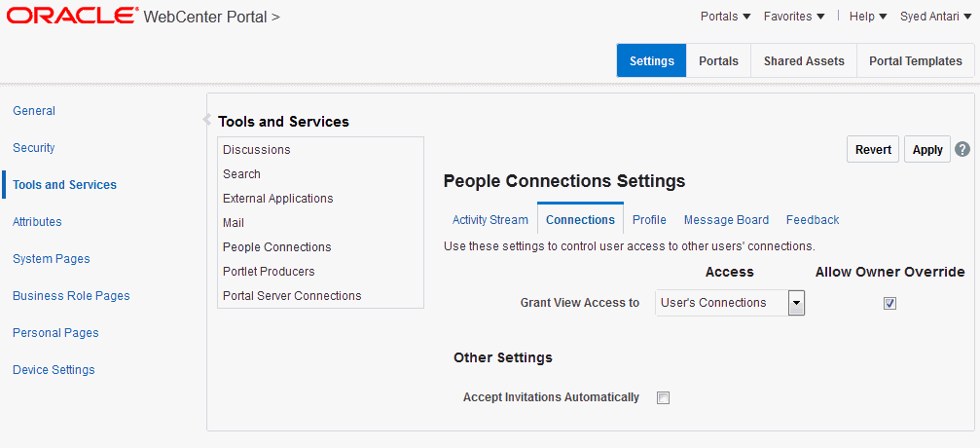This screenshot has width=980, height=448.
Task: Select Tools and Services in sidebar
Action: [x=64, y=185]
